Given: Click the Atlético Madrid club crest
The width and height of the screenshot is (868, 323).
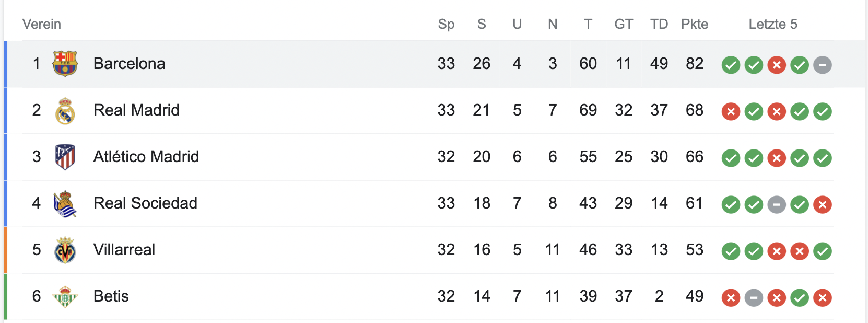Looking at the screenshot, I should pyautogui.click(x=65, y=157).
